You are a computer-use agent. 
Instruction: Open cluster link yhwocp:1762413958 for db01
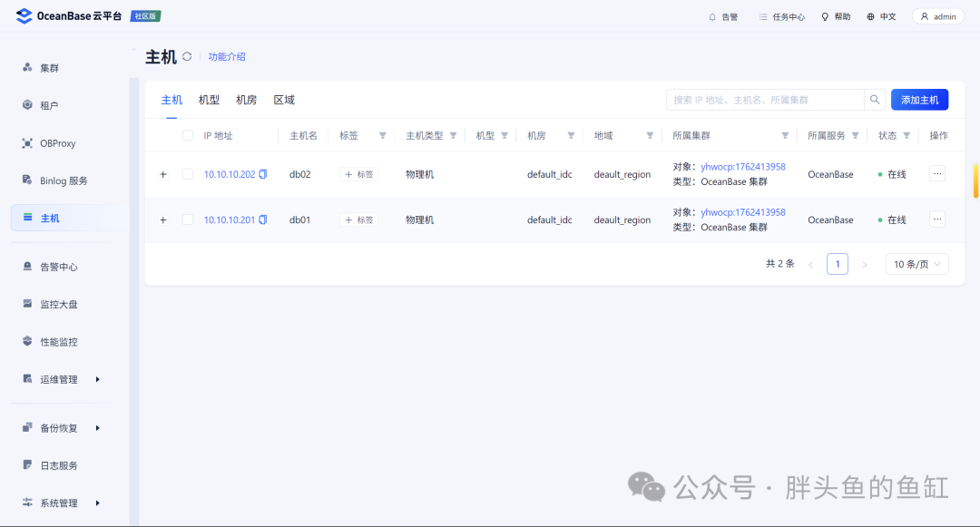[x=743, y=212]
